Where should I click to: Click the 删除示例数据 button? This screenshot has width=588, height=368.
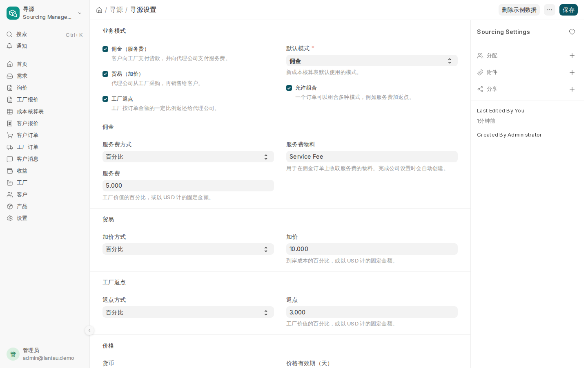[519, 10]
